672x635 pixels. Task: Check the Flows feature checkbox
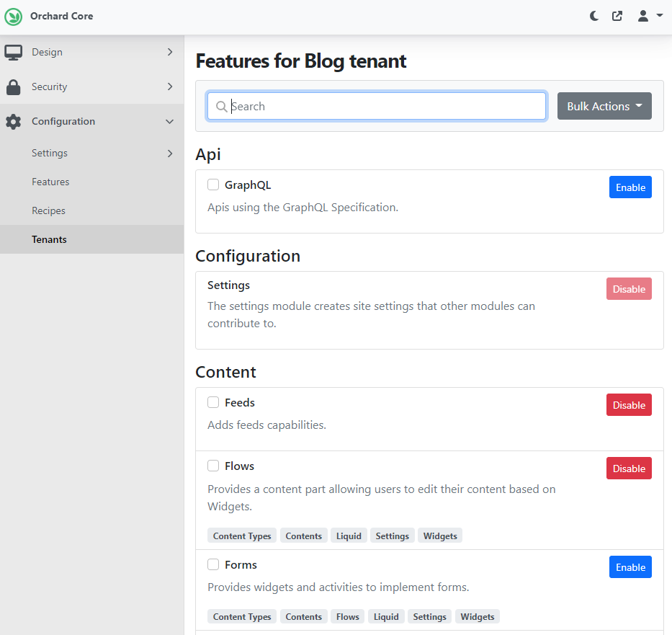tap(213, 466)
